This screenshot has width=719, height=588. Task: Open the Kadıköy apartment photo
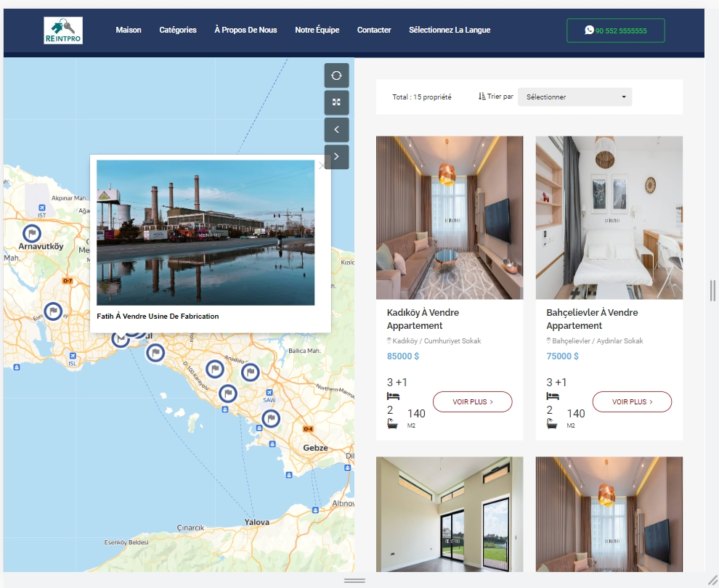coord(450,218)
